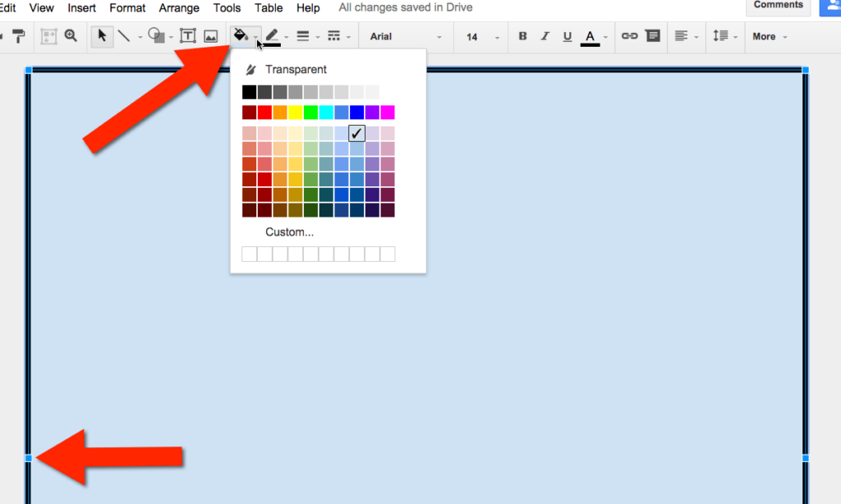Select the Shape tool
Screen dimensions: 841x504
[x=156, y=36]
